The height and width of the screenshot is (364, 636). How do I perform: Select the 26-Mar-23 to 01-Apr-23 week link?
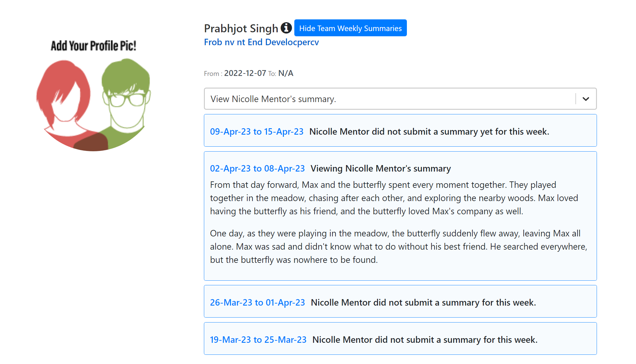click(257, 303)
